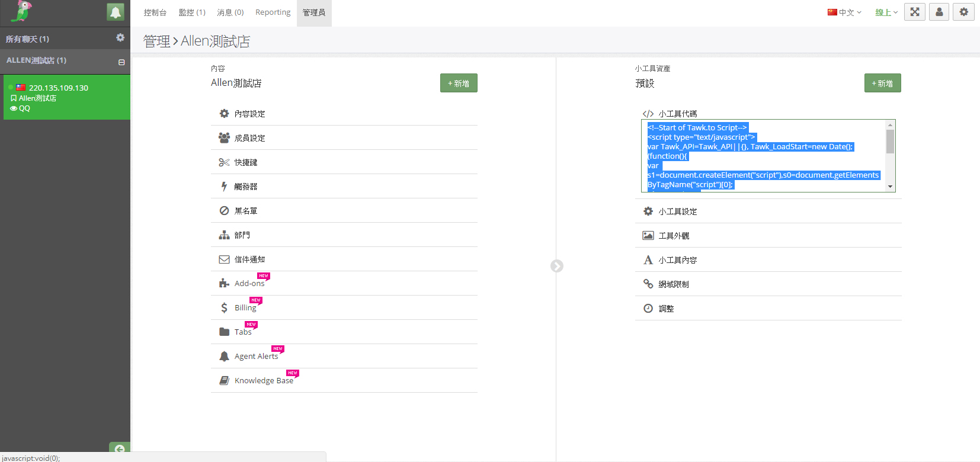The width and height of the screenshot is (980, 462).
Task: Click the 小工具代碼 code icon
Action: point(648,114)
